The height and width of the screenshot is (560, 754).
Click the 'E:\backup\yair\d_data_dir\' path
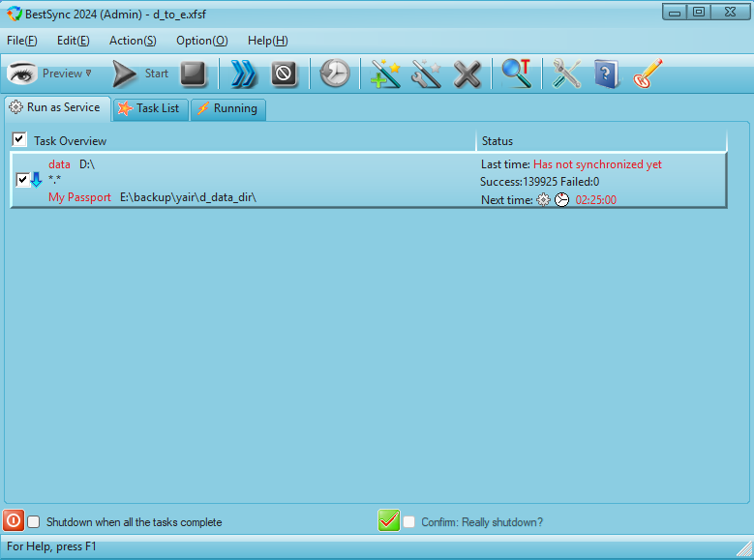tap(188, 197)
